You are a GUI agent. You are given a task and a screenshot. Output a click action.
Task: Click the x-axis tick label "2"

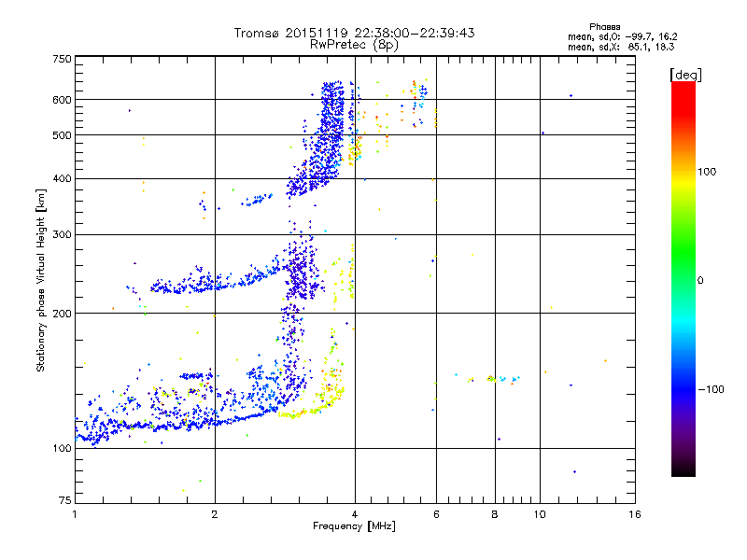tap(215, 514)
